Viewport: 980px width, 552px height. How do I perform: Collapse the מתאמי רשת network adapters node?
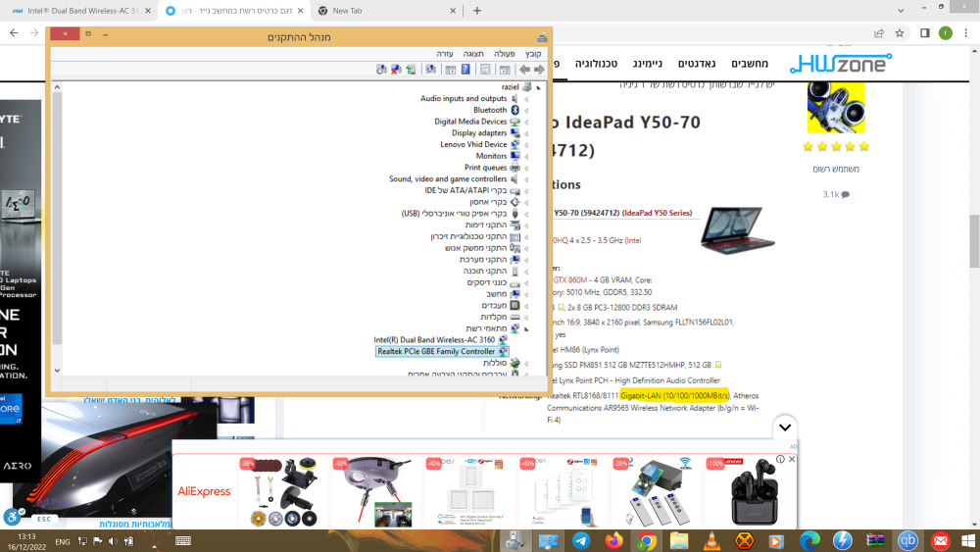pos(526,328)
